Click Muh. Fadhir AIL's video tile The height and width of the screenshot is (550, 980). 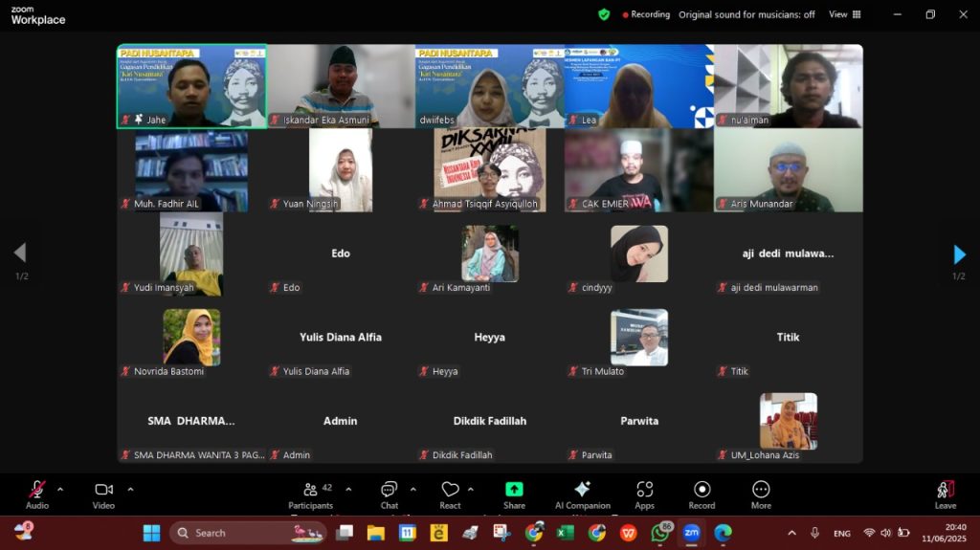pos(191,170)
